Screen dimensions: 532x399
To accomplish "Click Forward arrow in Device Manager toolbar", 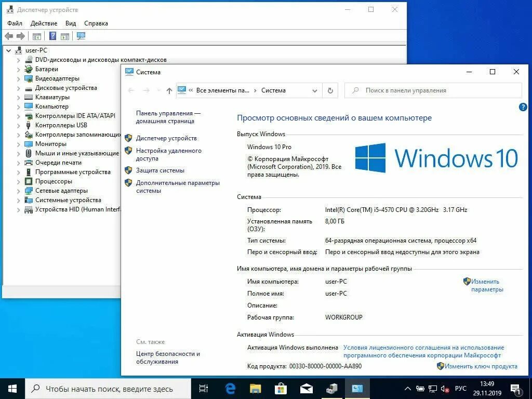I will tap(21, 36).
